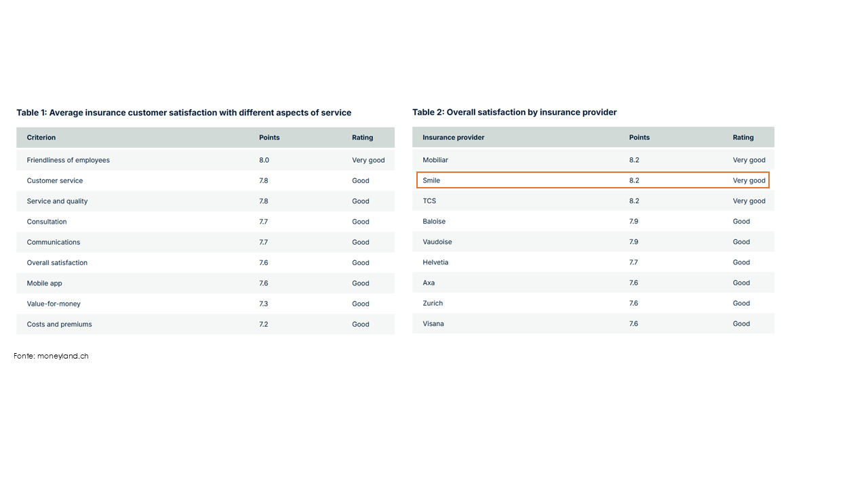Click the Value-for-money criterion cell
This screenshot has width=868, height=488.
click(x=54, y=304)
